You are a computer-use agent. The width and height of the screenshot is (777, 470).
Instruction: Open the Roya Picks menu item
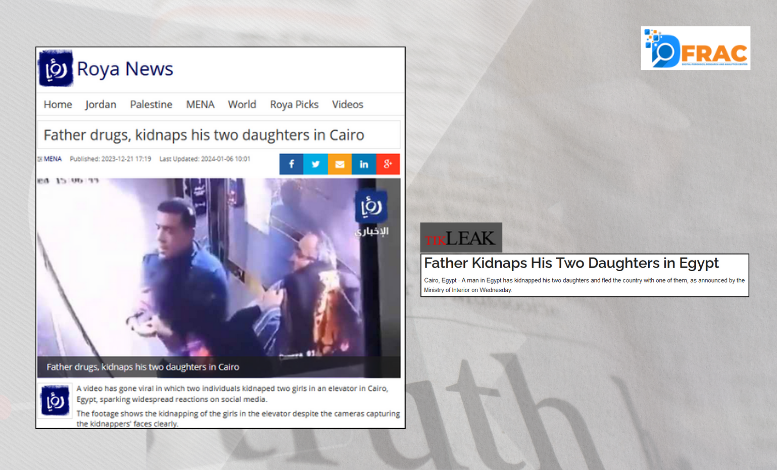click(294, 104)
